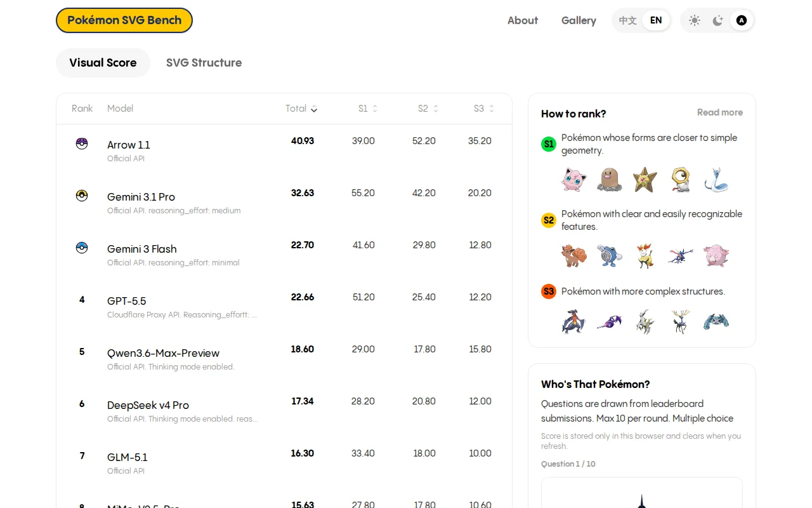The width and height of the screenshot is (812, 508).
Task: Open the Gemini 3.1 Pro model entry
Action: (141, 197)
